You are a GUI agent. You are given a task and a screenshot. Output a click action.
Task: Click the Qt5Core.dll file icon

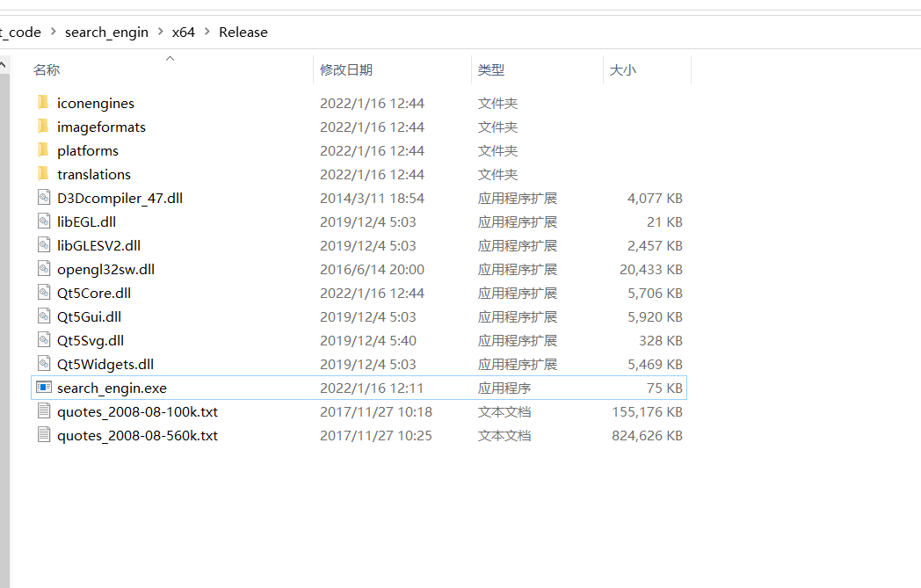(43, 293)
